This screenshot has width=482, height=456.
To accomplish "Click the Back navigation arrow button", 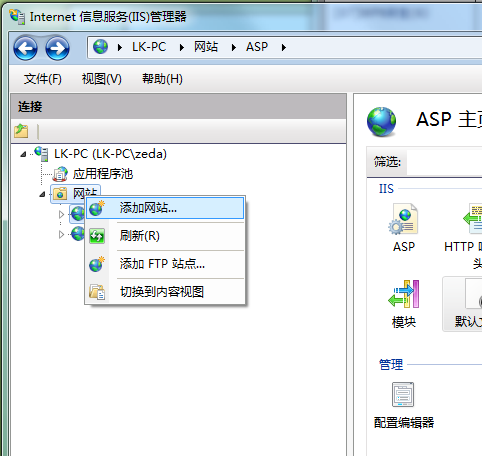I will point(25,49).
